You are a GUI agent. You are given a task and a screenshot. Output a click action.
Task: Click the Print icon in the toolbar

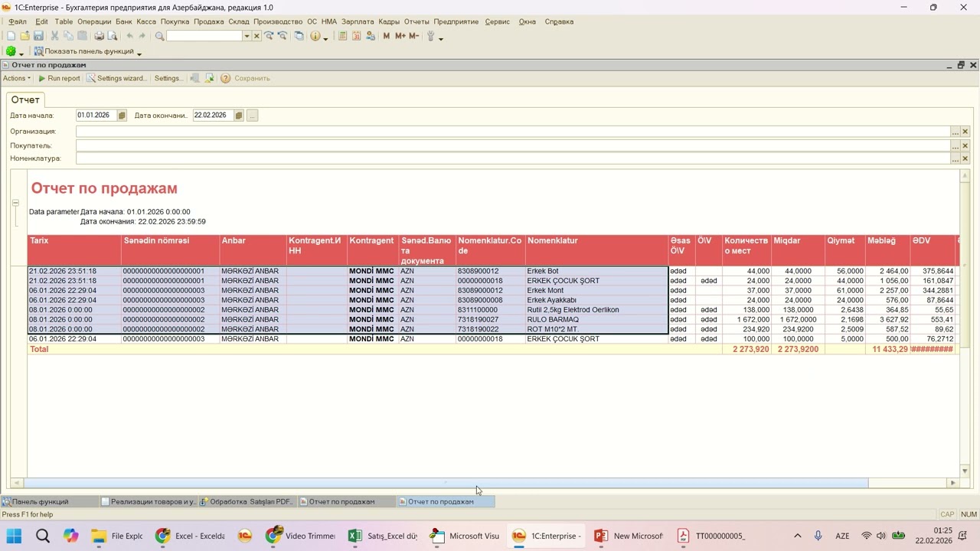pos(99,36)
